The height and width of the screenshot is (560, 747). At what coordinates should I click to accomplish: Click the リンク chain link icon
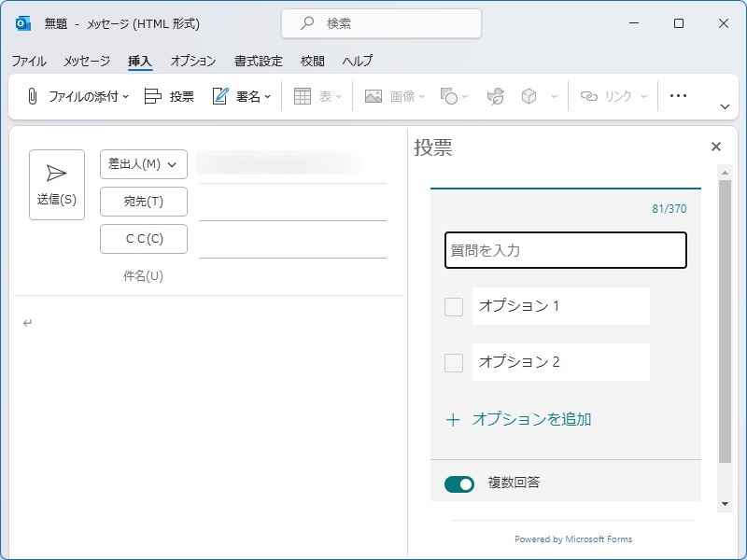[x=588, y=96]
